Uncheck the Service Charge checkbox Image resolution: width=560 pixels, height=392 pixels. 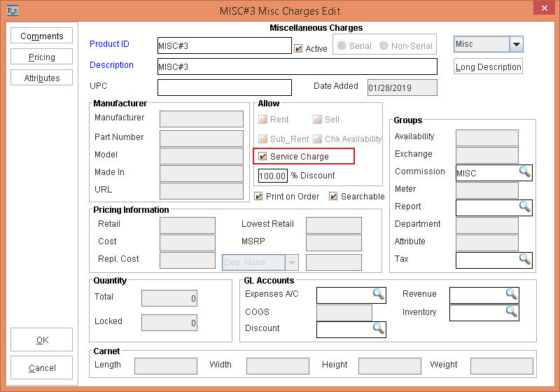pos(263,157)
